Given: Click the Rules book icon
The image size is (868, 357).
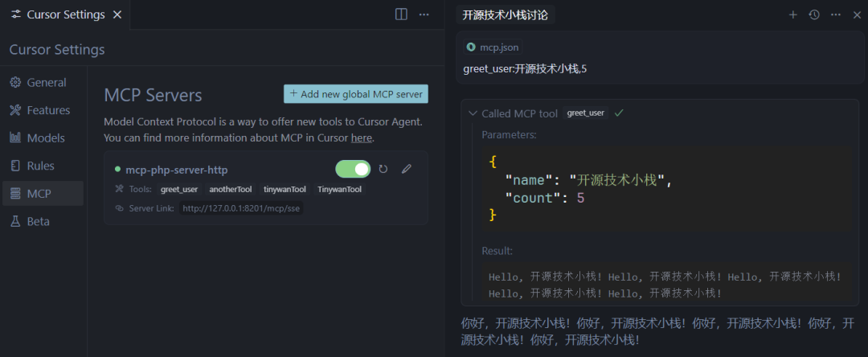Looking at the screenshot, I should (15, 166).
